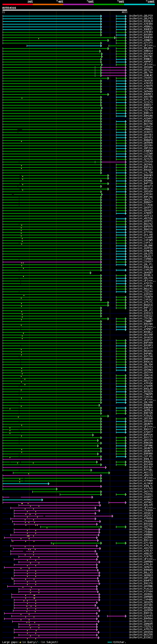Select the label UniRef100_A7R053
Image resolution: width=157 pixels, height=644 pixels.
(x=141, y=84)
